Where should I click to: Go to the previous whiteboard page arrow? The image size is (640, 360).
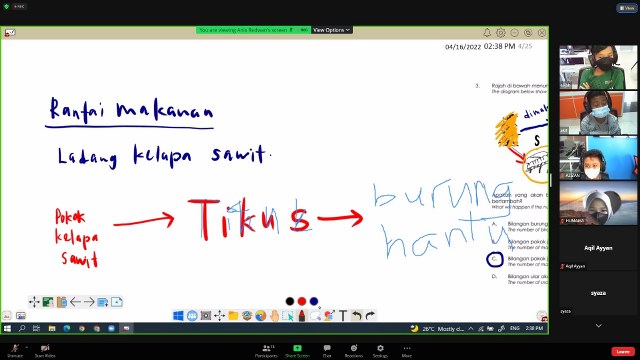click(75, 302)
